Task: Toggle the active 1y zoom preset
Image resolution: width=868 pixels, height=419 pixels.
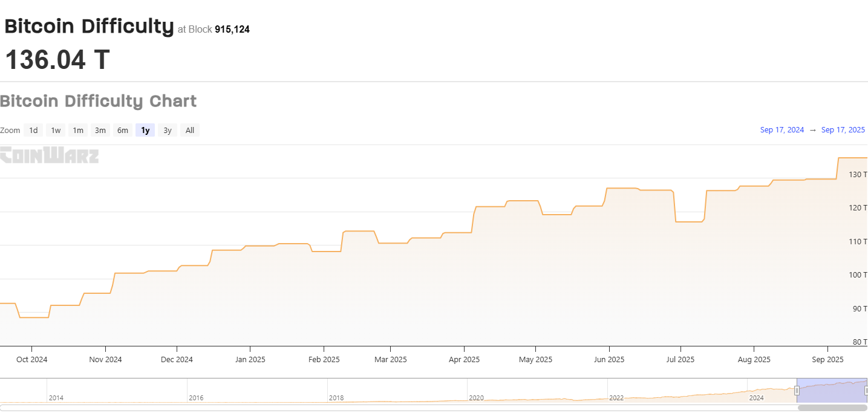Action: pyautogui.click(x=145, y=130)
